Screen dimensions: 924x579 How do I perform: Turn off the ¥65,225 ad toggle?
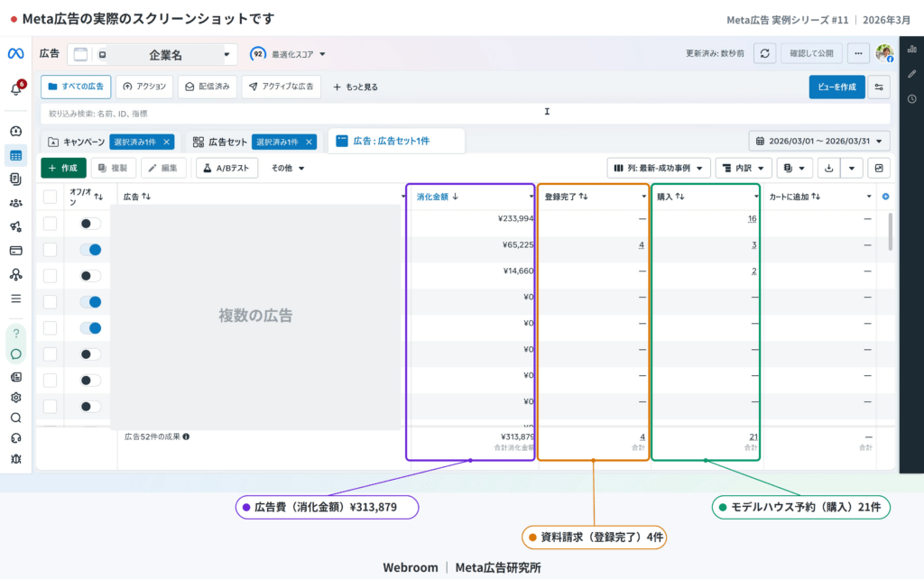point(90,250)
